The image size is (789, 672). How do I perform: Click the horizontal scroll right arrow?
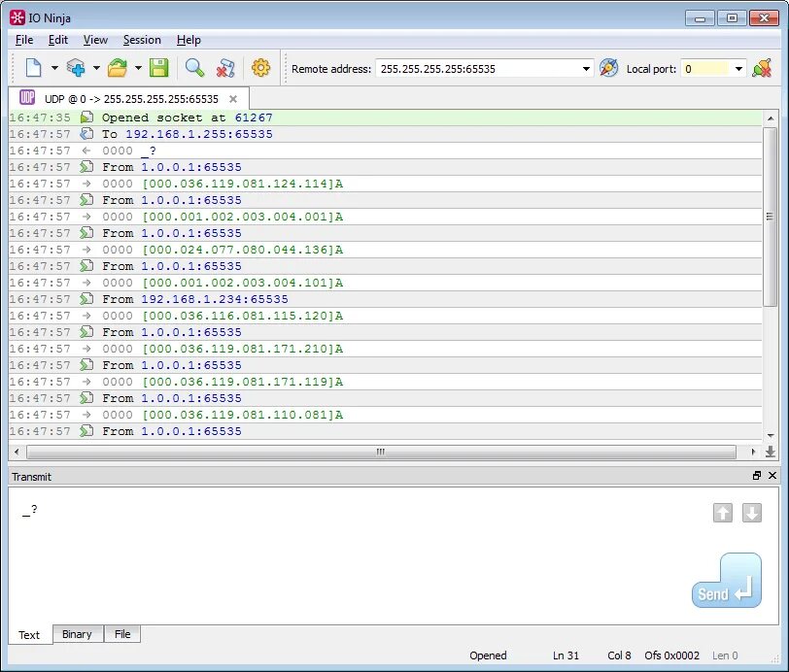click(x=753, y=452)
